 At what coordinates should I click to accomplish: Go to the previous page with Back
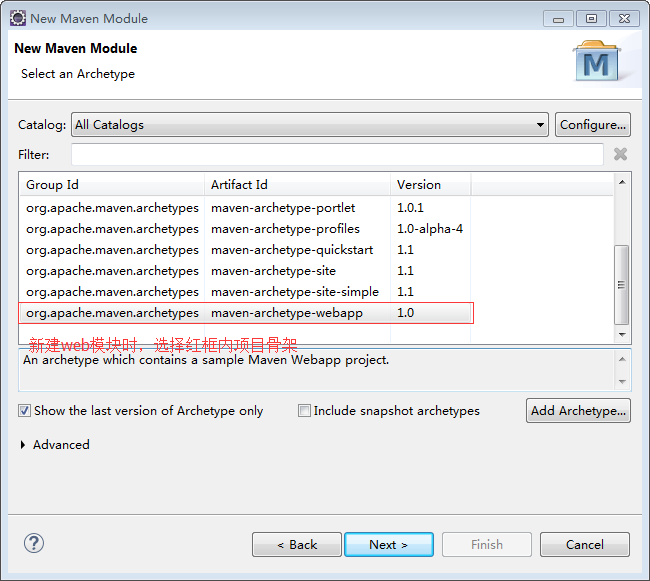coord(297,545)
